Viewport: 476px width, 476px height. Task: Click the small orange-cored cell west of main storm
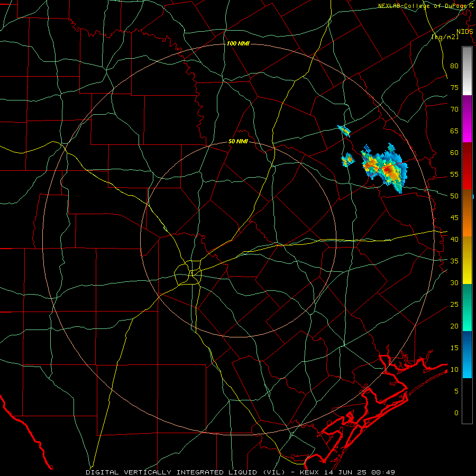pos(348,159)
